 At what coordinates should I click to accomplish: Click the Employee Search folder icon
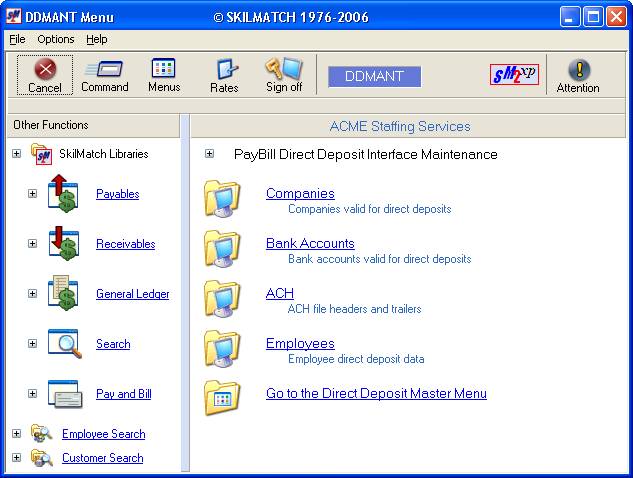click(42, 434)
